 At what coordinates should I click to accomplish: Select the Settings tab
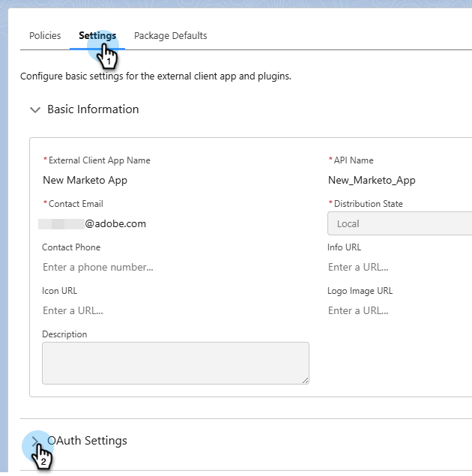97,35
